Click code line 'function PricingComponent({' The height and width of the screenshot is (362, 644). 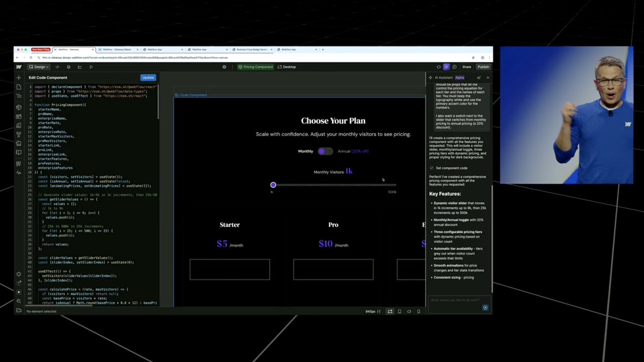pos(60,105)
